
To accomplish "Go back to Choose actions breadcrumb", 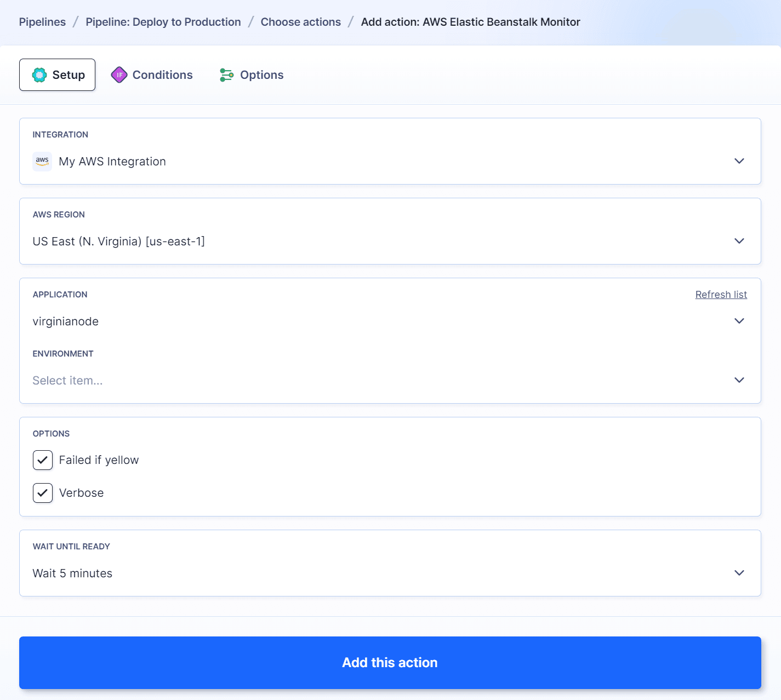I will 300,22.
